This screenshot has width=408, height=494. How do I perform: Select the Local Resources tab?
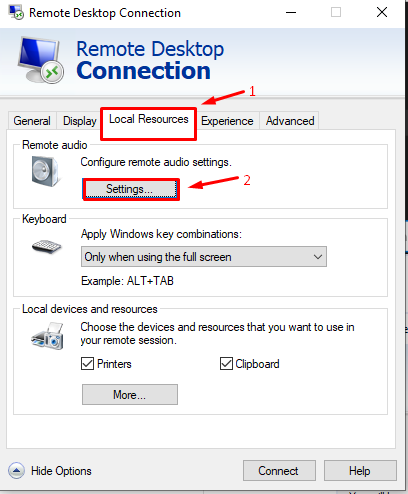(149, 119)
